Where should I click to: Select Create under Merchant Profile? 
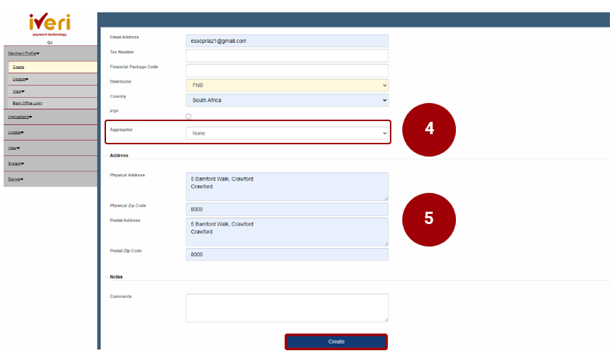tap(18, 67)
